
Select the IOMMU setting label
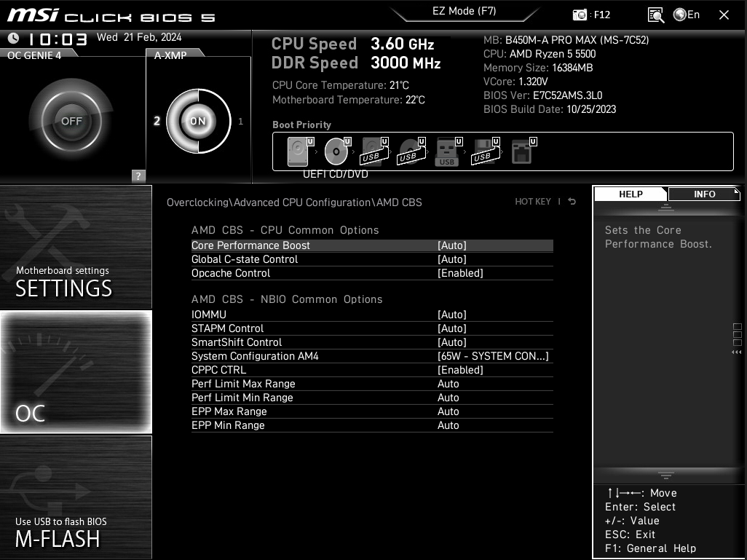click(209, 315)
